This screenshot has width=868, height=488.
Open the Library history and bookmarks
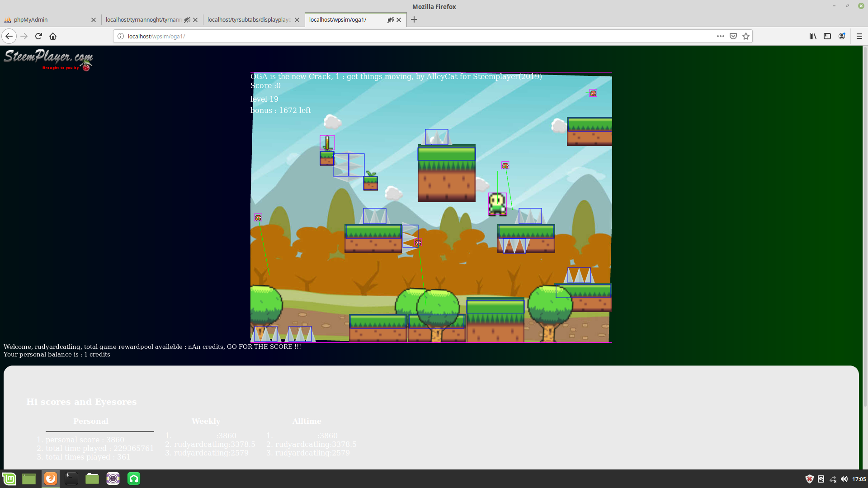pos(813,36)
